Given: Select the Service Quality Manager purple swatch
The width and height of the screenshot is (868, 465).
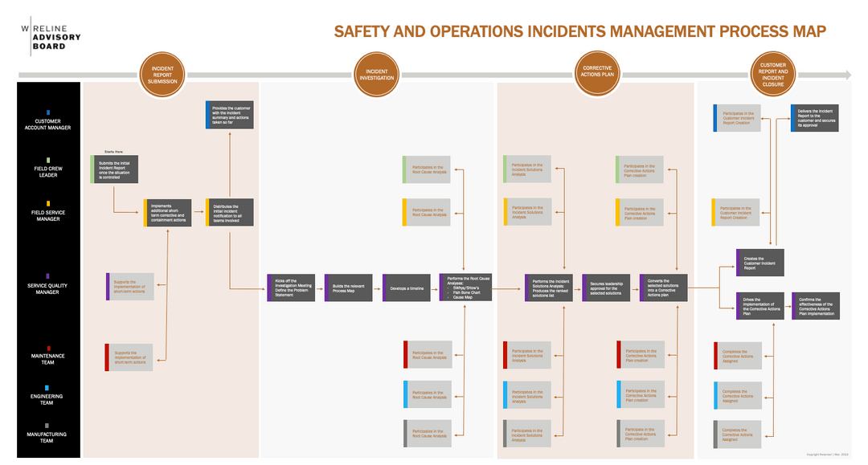Looking at the screenshot, I should 49,274.
